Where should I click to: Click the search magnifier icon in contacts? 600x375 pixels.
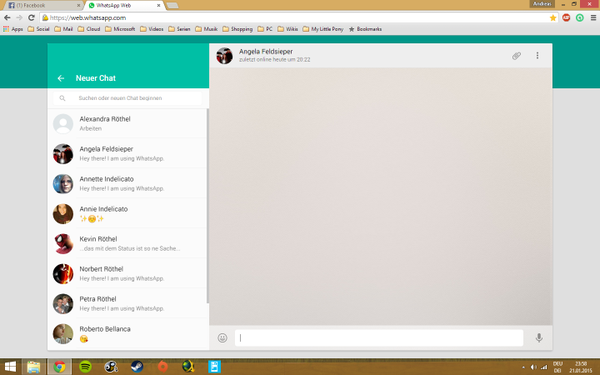tap(62, 98)
